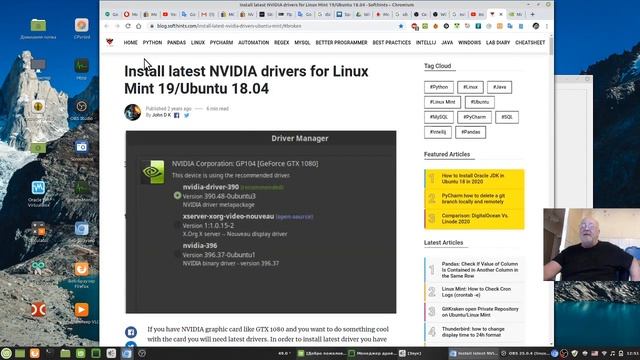The image size is (640, 360).
Task: Click the #MySQL tag
Action: tap(439, 117)
